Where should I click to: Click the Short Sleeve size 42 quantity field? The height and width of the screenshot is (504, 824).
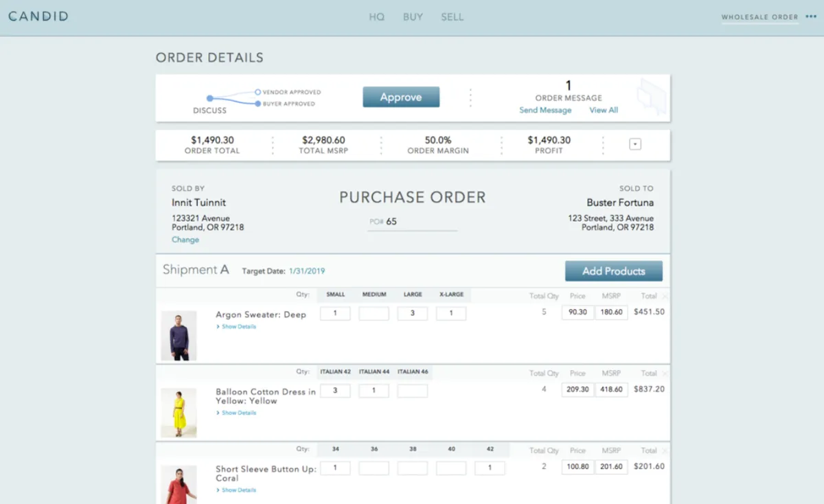tap(490, 468)
